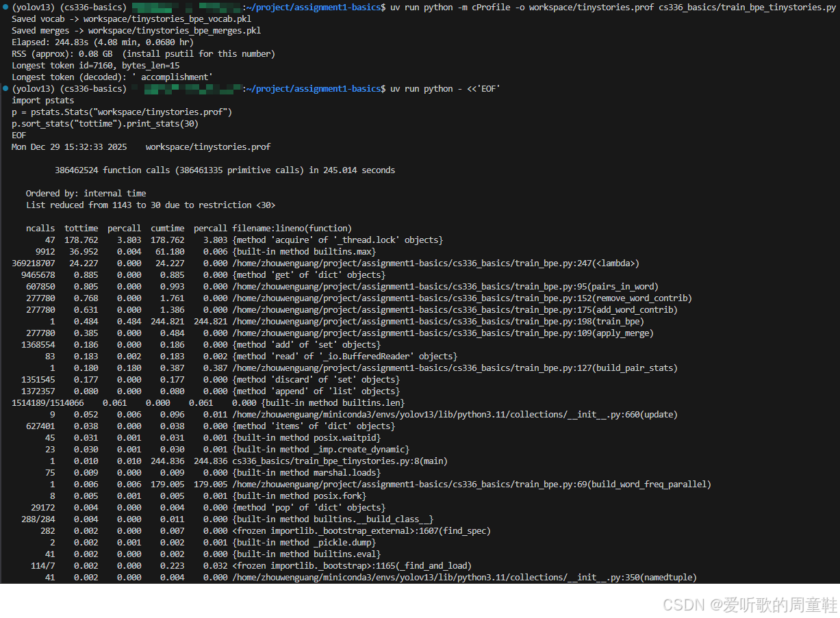Viewport: 840px width, 618px height.
Task: Click the train_bpe_tinystories.py:8(main) row
Action: click(249, 461)
